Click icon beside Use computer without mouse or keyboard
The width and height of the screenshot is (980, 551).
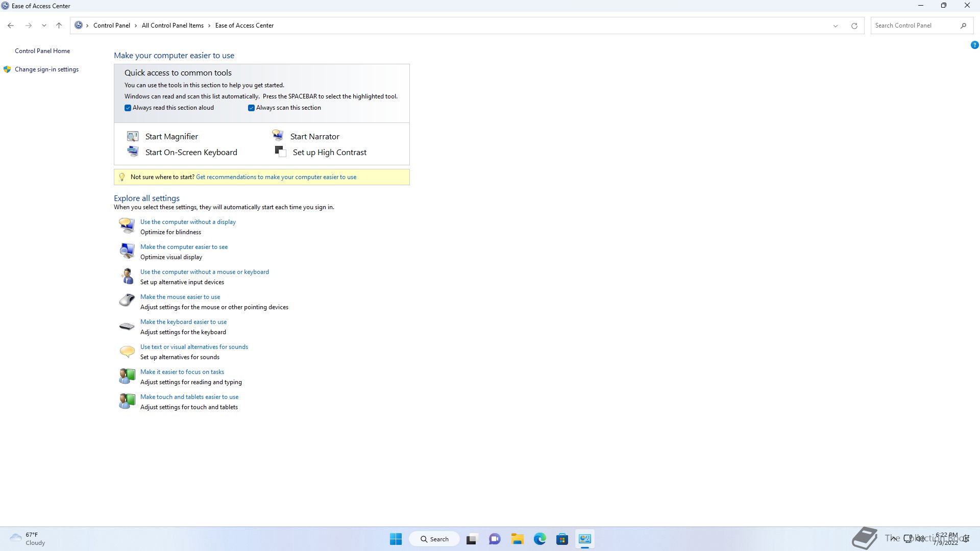(127, 275)
